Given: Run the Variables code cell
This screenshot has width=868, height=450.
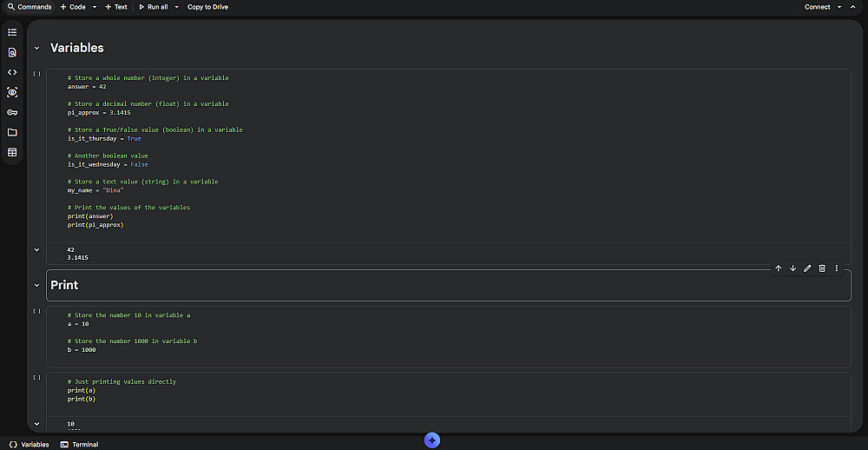Looking at the screenshot, I should tap(36, 74).
